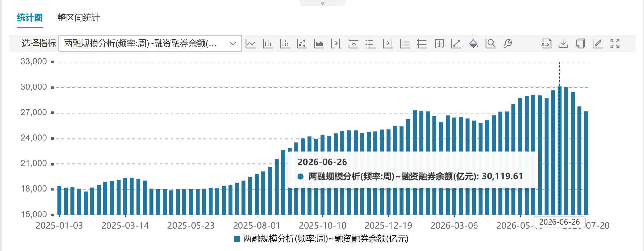Open the 选择指标 indicator dropdown
Screen dimensions: 644x251
[150, 43]
